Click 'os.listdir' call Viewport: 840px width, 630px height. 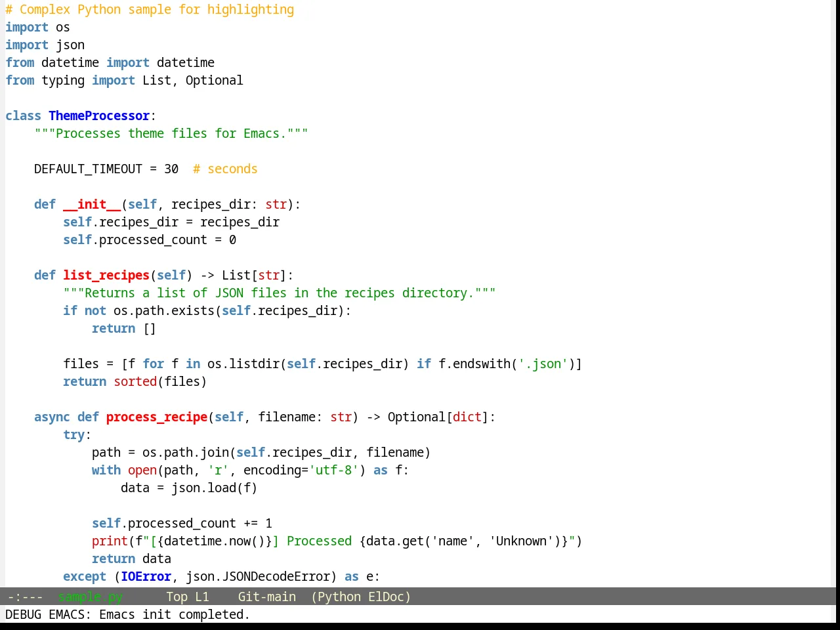point(243,364)
